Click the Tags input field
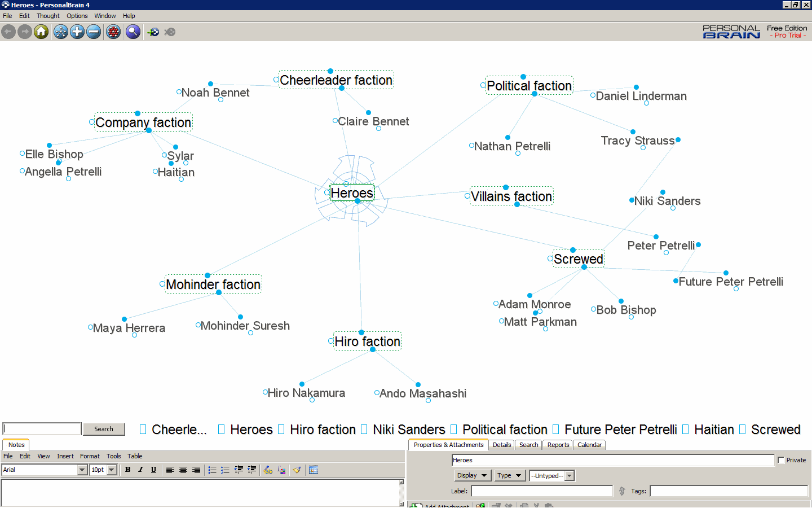 tap(729, 491)
